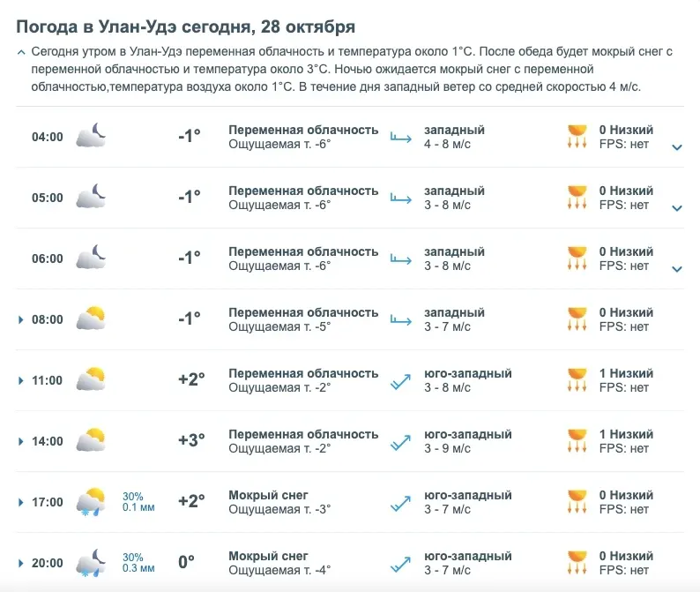This screenshot has width=700, height=592.
Task: Expand the 08:00 forecast triangle
Action: 20,320
